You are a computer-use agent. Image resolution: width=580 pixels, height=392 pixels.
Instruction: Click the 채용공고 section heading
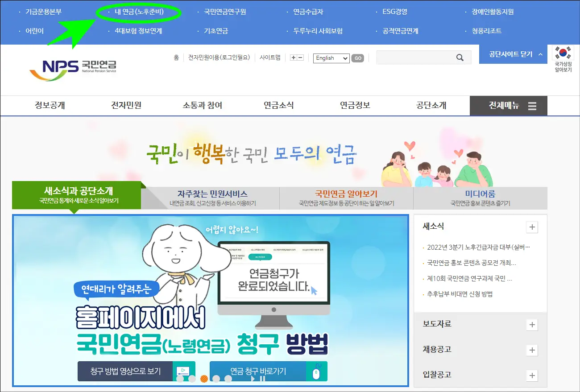(x=437, y=349)
